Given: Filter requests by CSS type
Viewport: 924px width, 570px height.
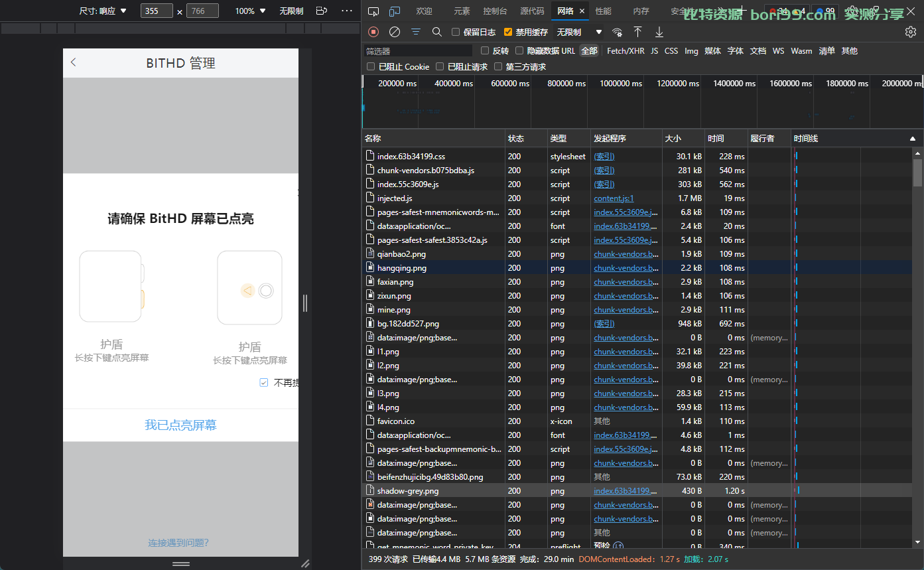Looking at the screenshot, I should coord(671,50).
